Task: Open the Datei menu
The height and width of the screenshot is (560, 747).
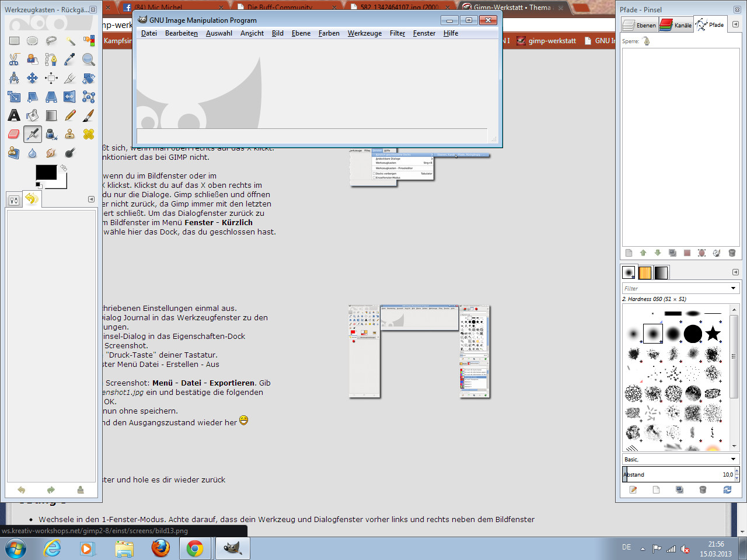Action: point(149,33)
